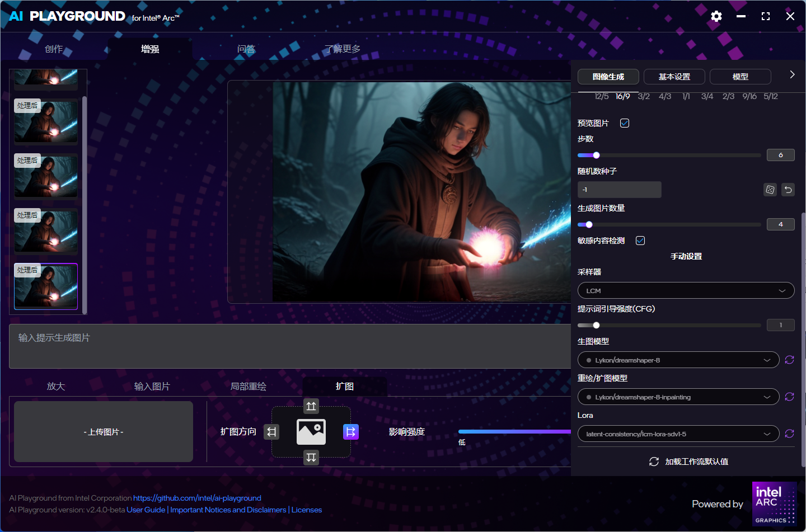The image size is (806, 532).
Task: Click the 输入提示生成图片 prompt box
Action: 290,346
